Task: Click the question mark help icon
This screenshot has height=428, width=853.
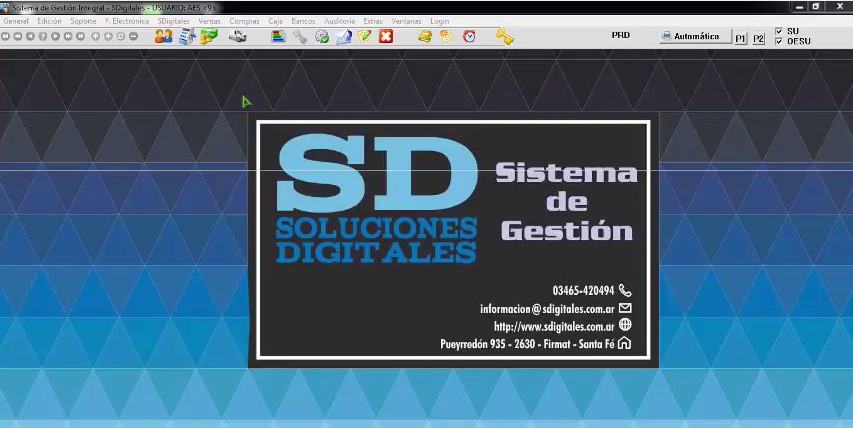Action: click(43, 36)
